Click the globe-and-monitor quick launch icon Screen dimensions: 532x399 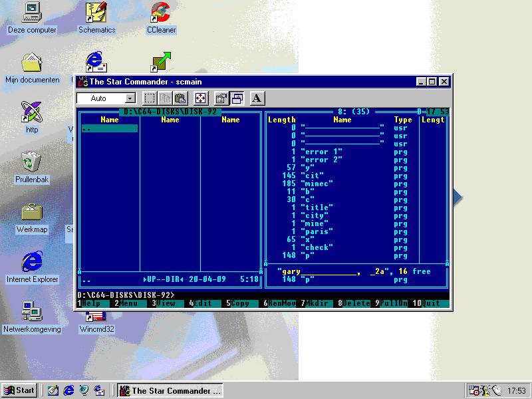coord(84,390)
